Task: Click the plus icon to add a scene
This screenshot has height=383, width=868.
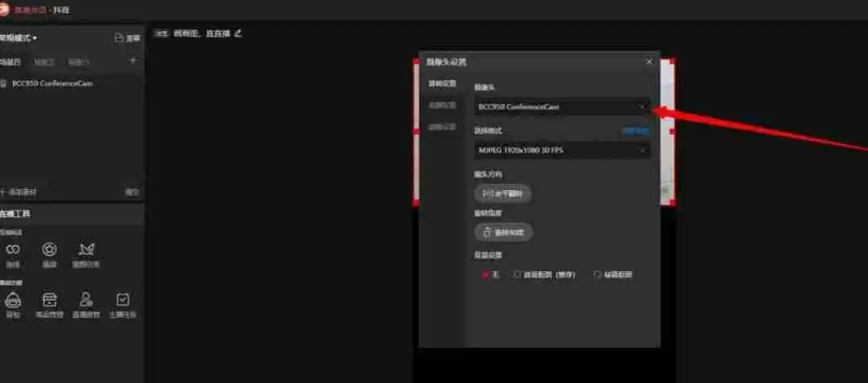Action: 133,61
